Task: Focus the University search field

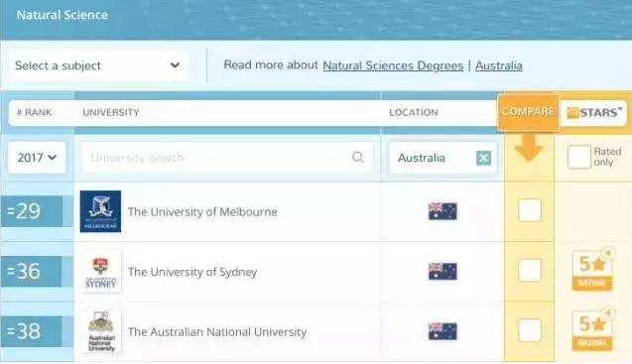Action: (x=228, y=158)
